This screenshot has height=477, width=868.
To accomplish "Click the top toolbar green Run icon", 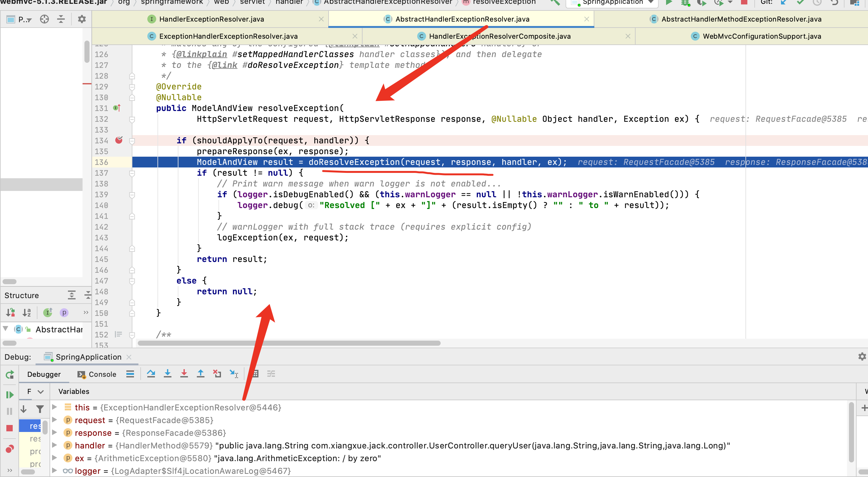I will point(669,3).
